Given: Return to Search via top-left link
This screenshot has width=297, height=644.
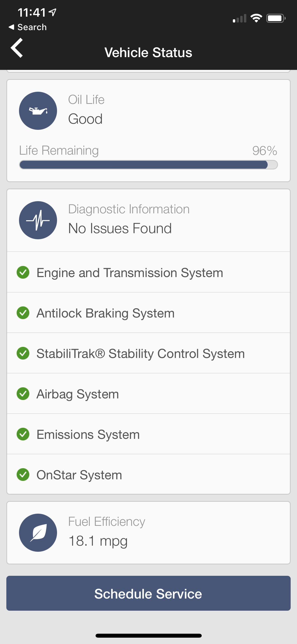Looking at the screenshot, I should coord(28,27).
